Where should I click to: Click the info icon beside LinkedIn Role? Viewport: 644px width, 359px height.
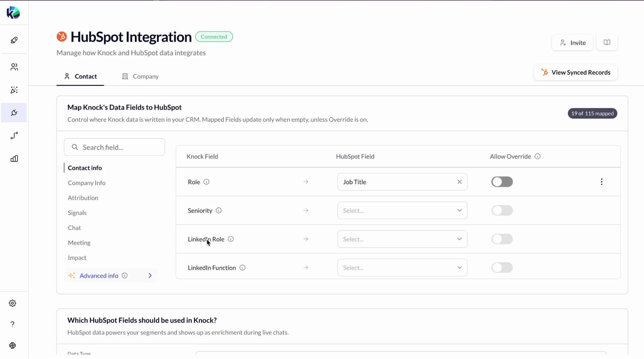(x=231, y=239)
